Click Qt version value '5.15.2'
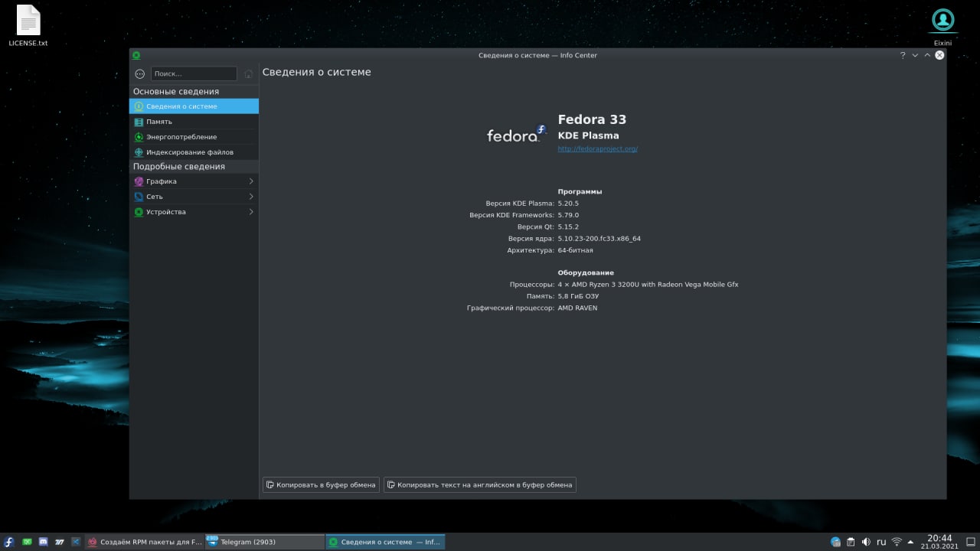The height and width of the screenshot is (551, 980). point(568,227)
